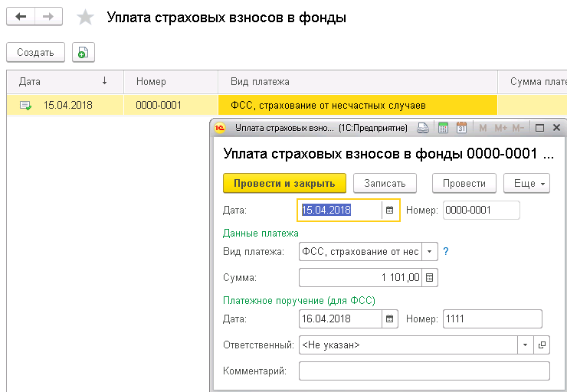
Task: Click the Создать button
Action: coord(35,52)
